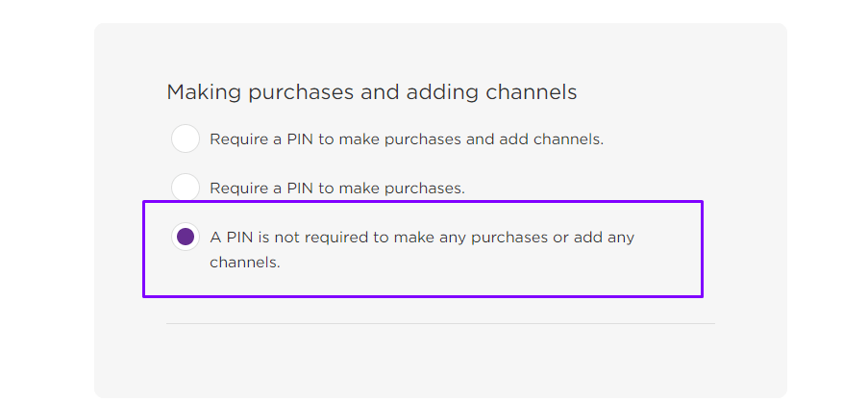Screen dimensions: 868x402
Task: Choose the 'Require a PIN to make purchases' radio button
Action: point(186,188)
